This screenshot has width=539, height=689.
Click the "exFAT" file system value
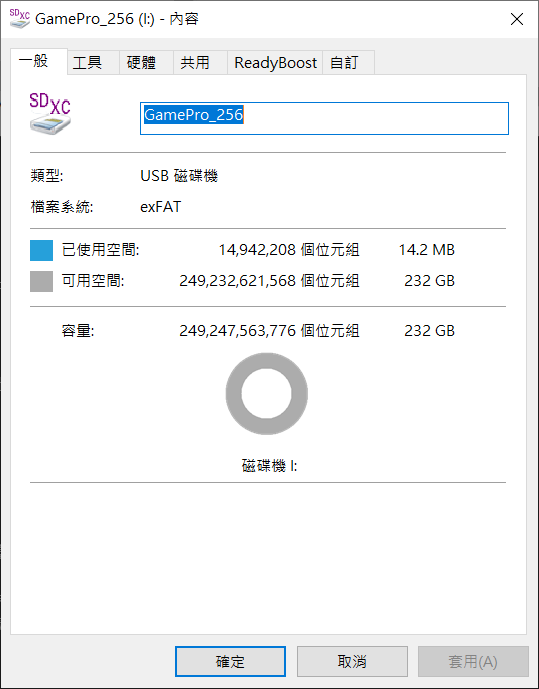coord(160,207)
